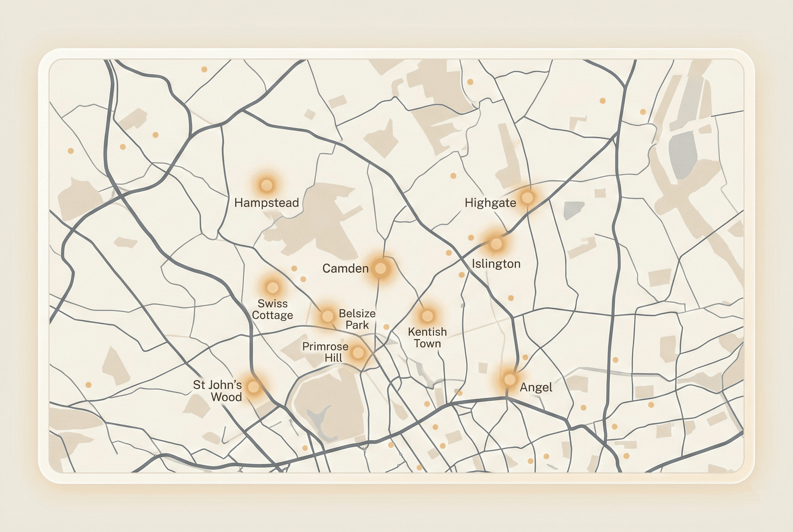Click the Belsize Park label
Viewport: 793px width, 532px height.
coord(357,319)
